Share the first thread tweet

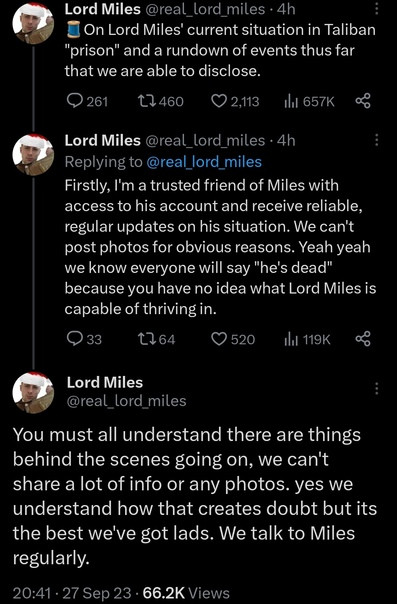[x=363, y=101]
